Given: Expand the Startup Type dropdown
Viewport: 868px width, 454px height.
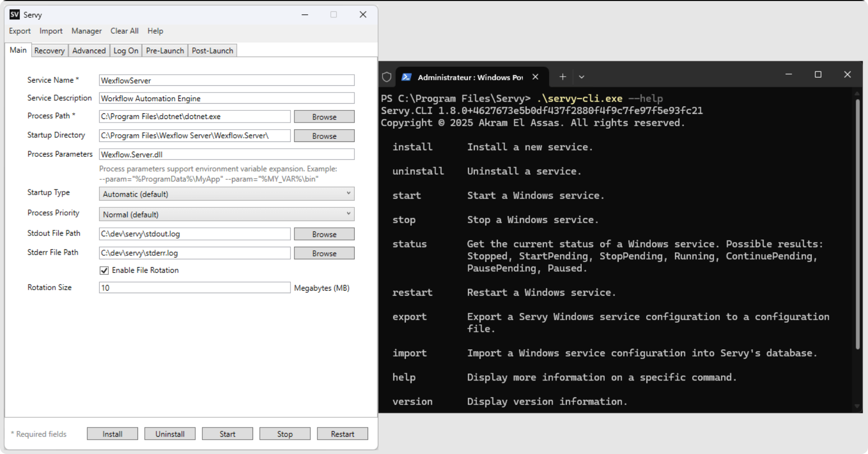Looking at the screenshot, I should tap(226, 194).
